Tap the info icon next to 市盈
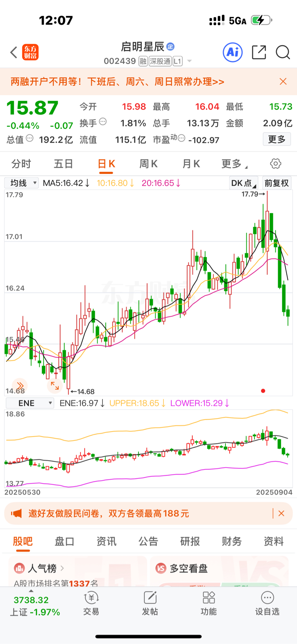 point(181,138)
